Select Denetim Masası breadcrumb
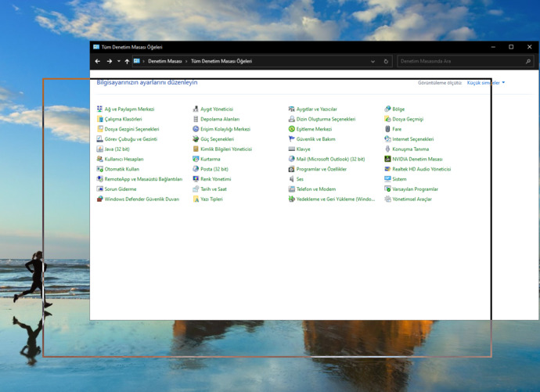540x392 pixels. pyautogui.click(x=164, y=61)
